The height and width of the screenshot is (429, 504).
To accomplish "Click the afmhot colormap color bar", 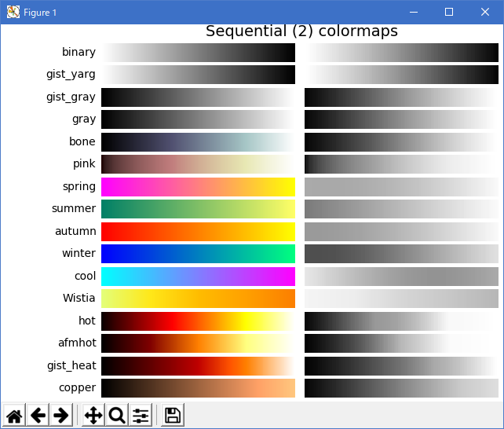I will coord(198,343).
